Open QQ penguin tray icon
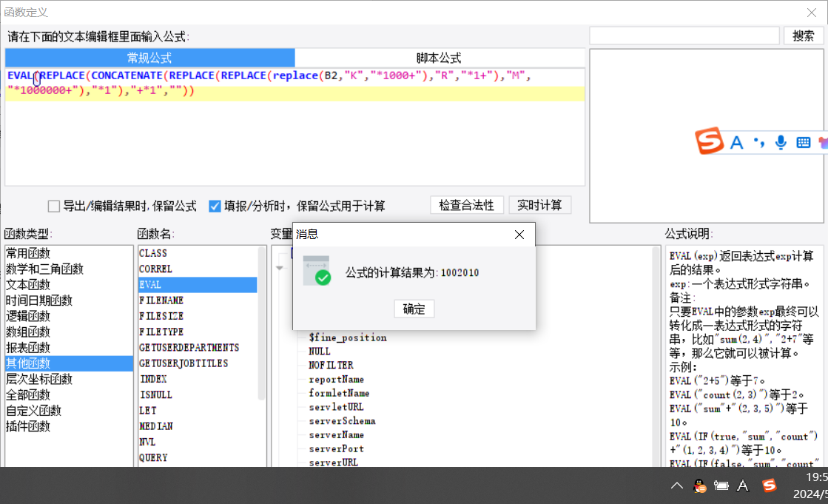Screen dimensions: 828x504 [700, 485]
